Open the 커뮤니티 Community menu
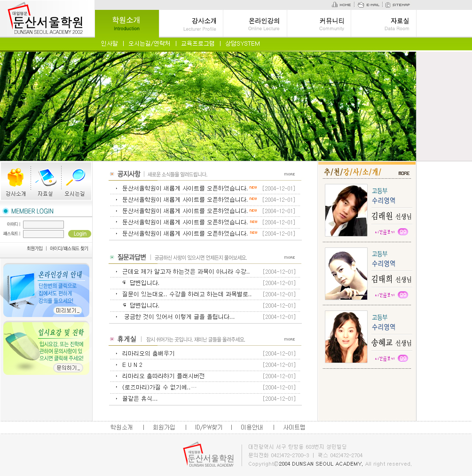 click(x=331, y=24)
